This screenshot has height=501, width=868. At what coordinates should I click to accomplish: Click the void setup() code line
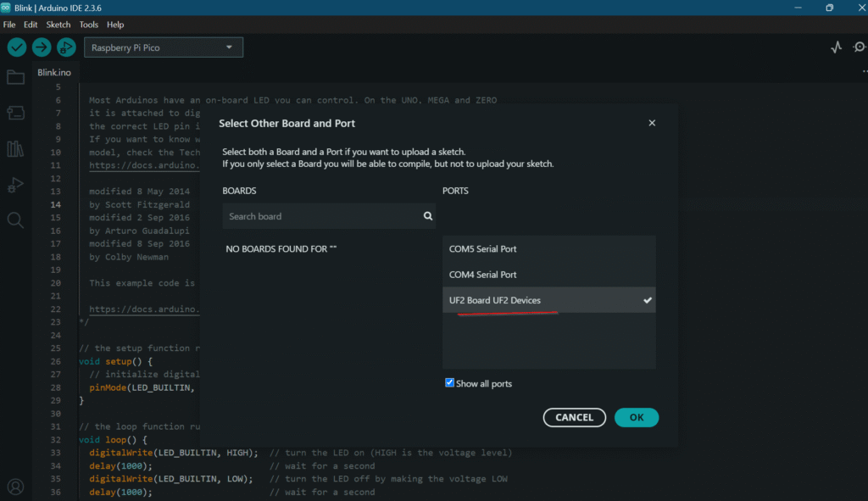point(115,361)
